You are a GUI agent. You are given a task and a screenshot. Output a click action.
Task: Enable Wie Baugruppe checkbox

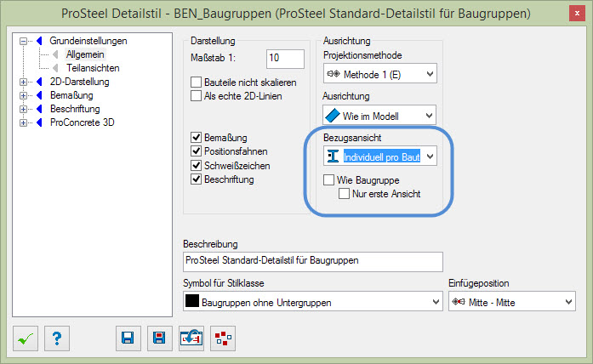328,179
